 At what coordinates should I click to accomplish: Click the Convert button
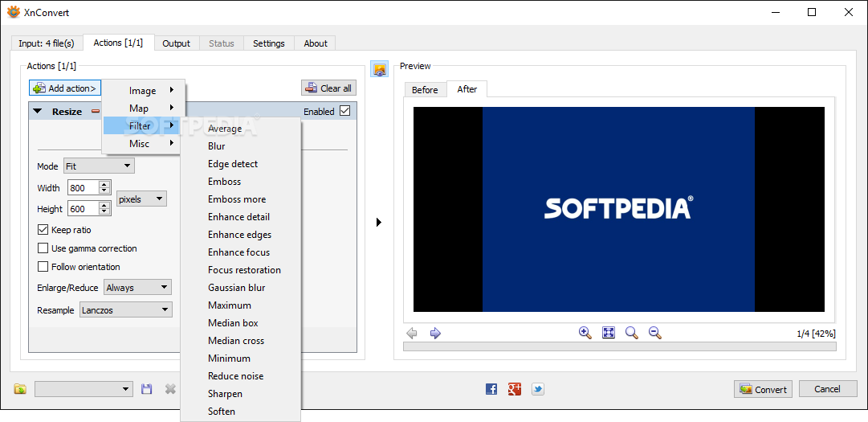point(764,389)
